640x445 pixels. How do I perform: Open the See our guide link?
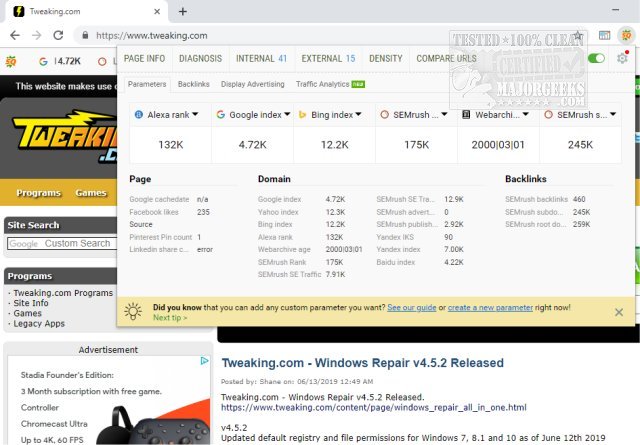[x=411, y=307]
